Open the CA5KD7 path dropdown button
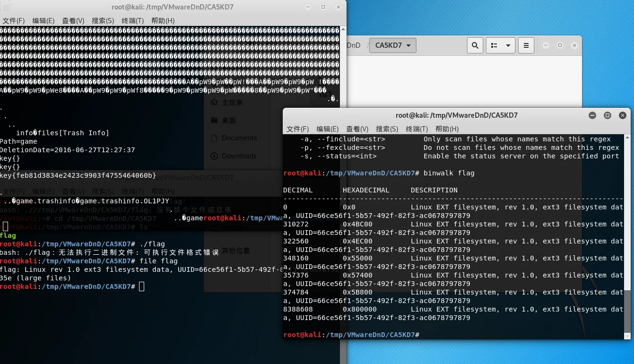 392,45
